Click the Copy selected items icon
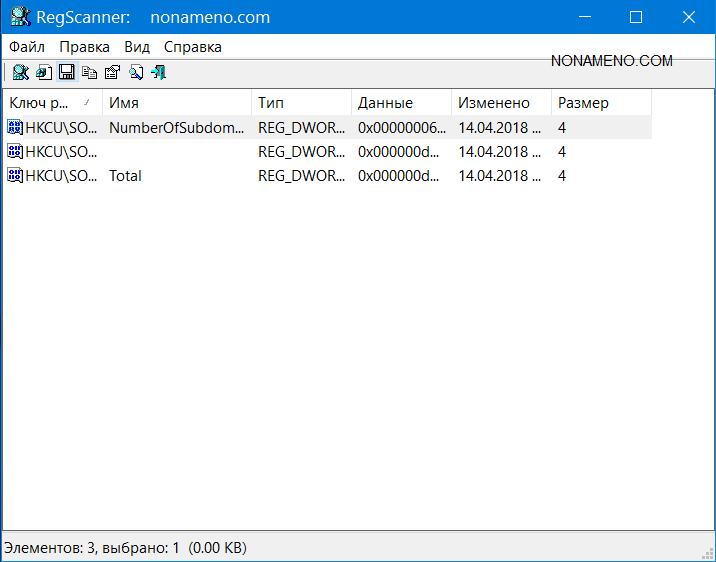This screenshot has height=562, width=716. [x=89, y=72]
